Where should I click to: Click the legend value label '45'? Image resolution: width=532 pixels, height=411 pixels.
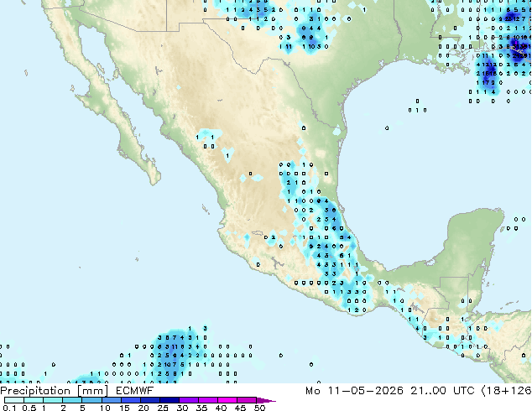click(240, 408)
